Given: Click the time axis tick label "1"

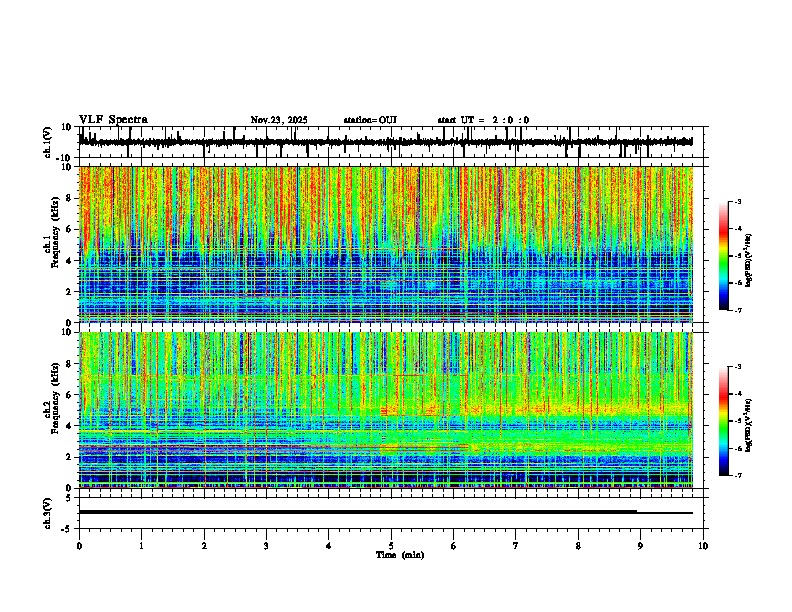Looking at the screenshot, I should [141, 546].
